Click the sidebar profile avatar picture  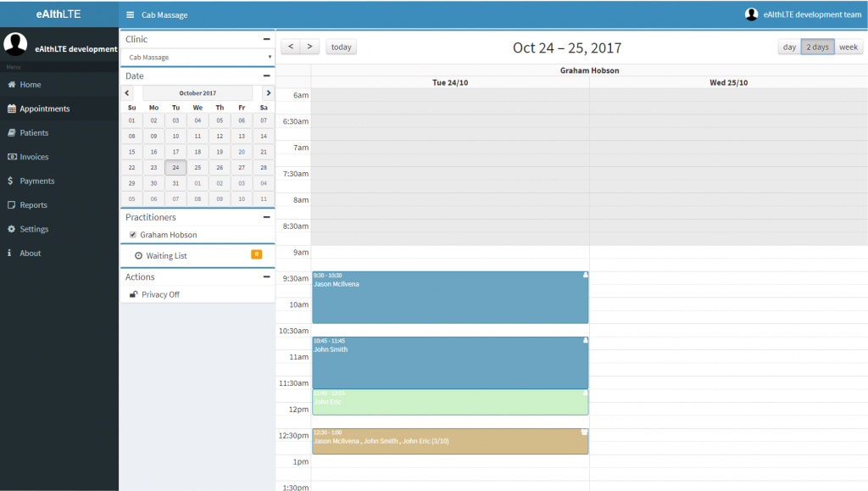15,44
